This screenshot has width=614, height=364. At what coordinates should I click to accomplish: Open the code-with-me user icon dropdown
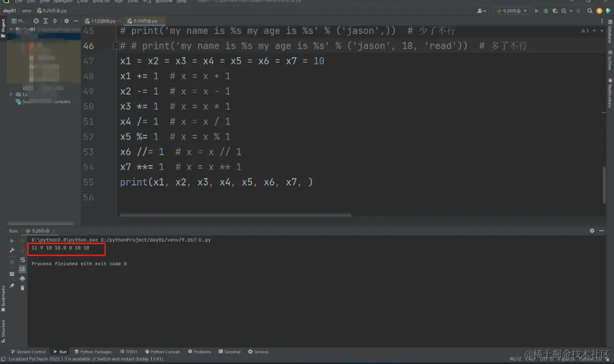click(x=481, y=11)
